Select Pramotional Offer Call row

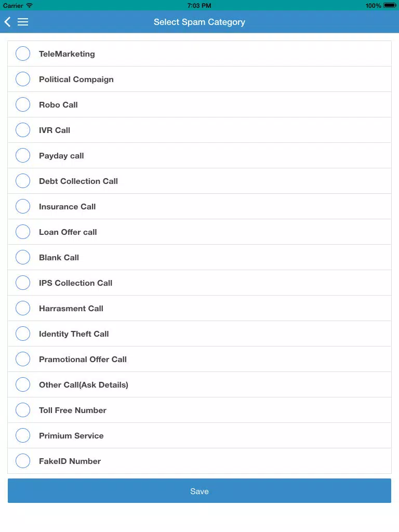[x=199, y=359]
